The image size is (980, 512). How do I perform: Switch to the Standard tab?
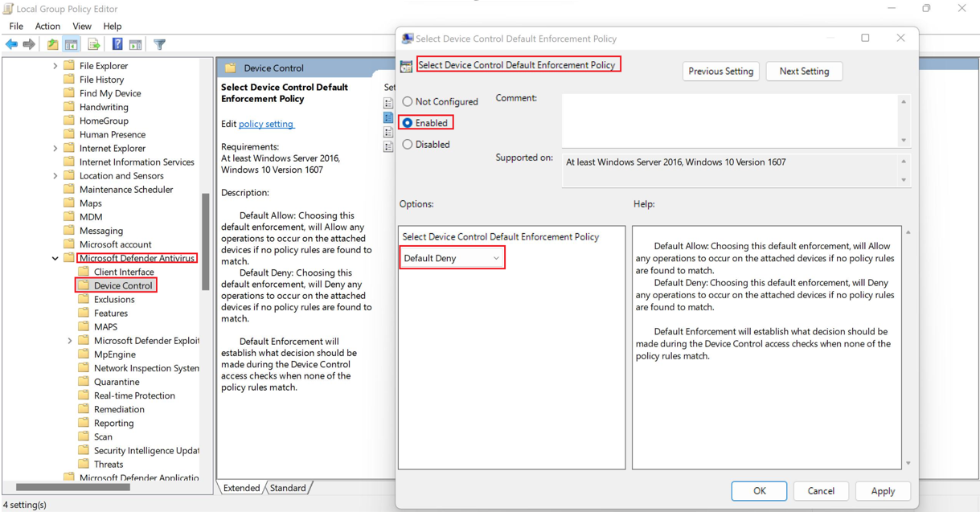pyautogui.click(x=288, y=488)
